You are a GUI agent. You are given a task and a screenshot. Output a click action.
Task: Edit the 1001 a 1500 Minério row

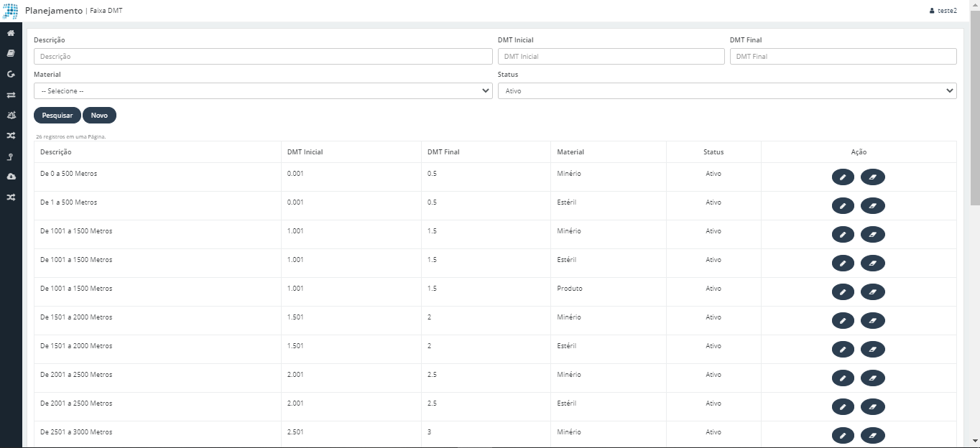(x=843, y=235)
